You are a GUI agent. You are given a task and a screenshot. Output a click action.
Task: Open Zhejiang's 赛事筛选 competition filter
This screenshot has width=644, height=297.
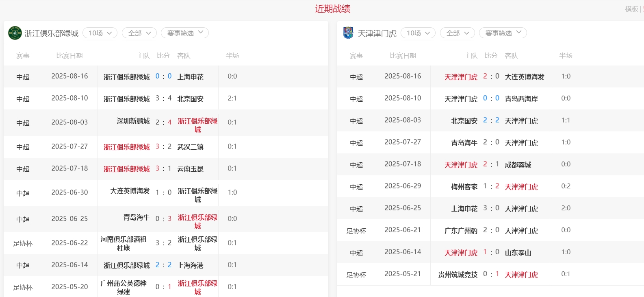(x=184, y=33)
